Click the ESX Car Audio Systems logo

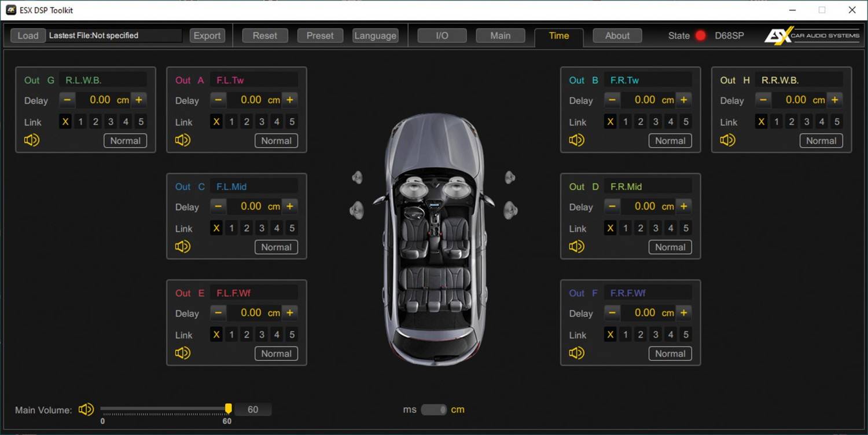[811, 35]
